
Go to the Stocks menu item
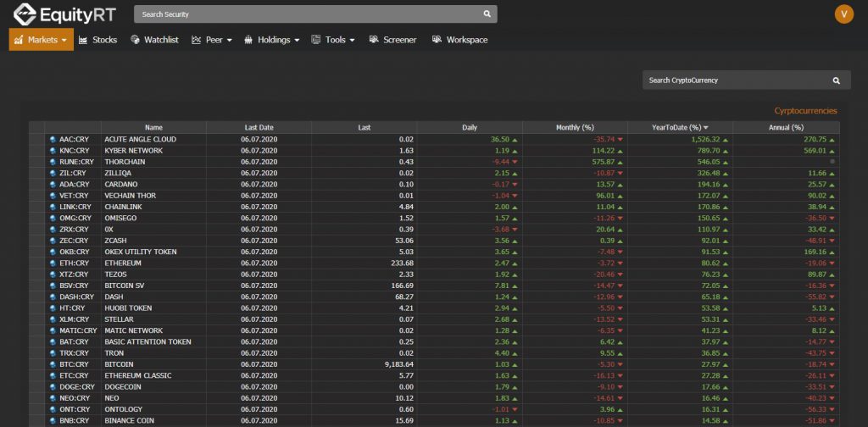point(98,40)
